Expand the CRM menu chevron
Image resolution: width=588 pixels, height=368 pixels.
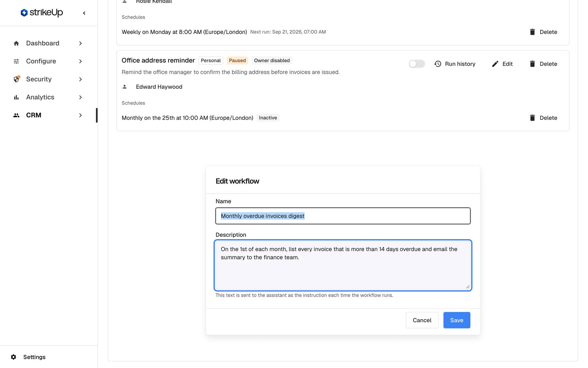tap(80, 115)
